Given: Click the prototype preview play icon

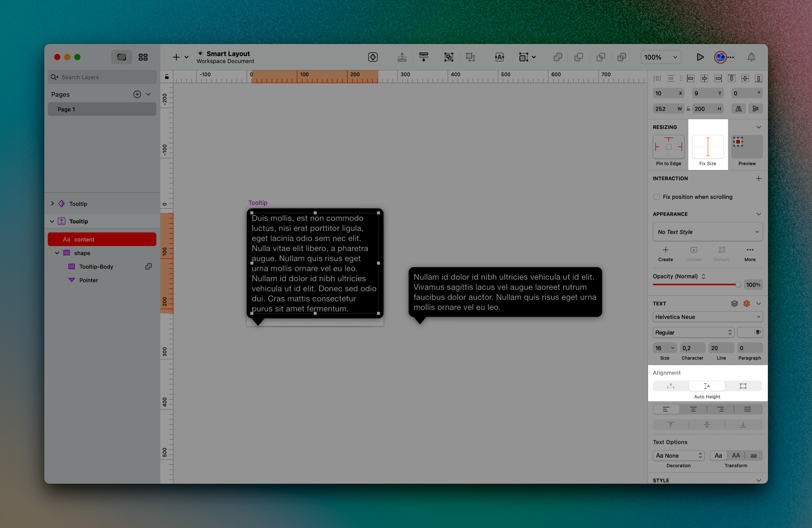Looking at the screenshot, I should [x=700, y=57].
